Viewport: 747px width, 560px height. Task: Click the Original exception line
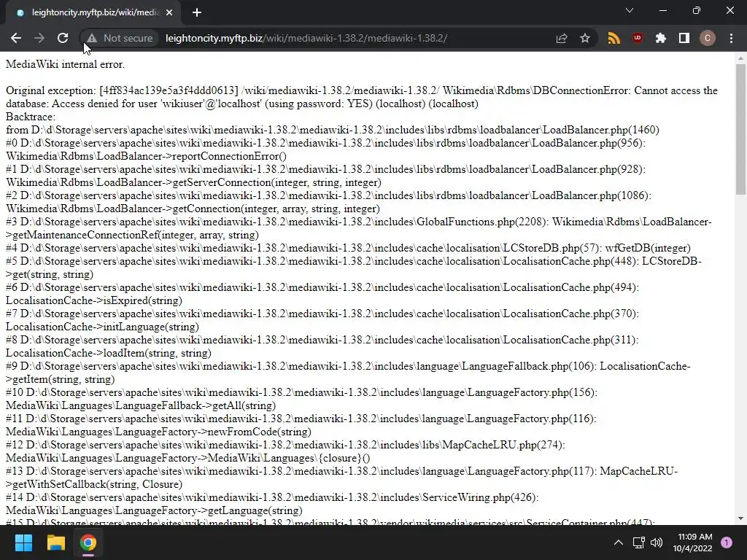(x=362, y=97)
